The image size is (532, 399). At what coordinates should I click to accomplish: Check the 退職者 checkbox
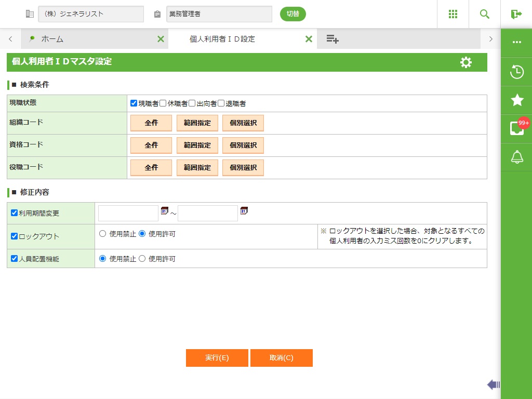tap(221, 103)
